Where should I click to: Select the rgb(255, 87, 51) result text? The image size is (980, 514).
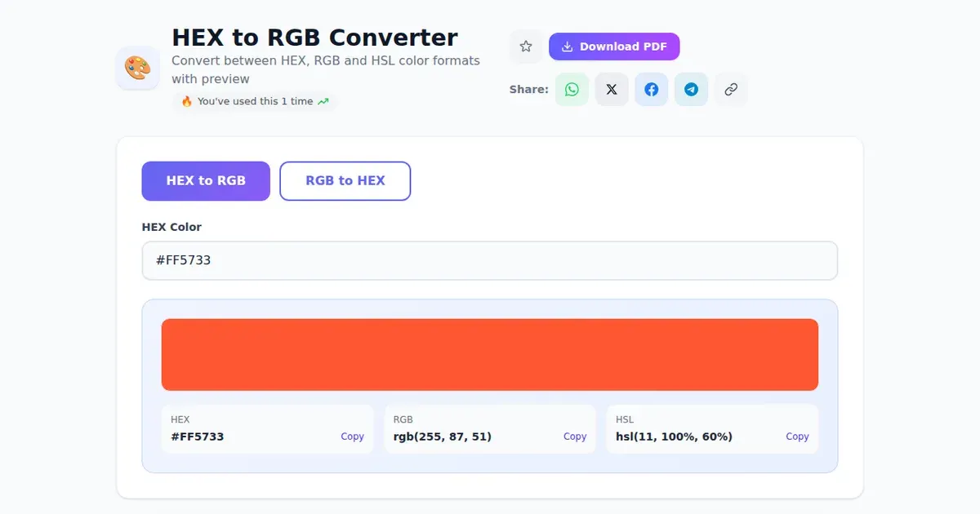pos(443,436)
